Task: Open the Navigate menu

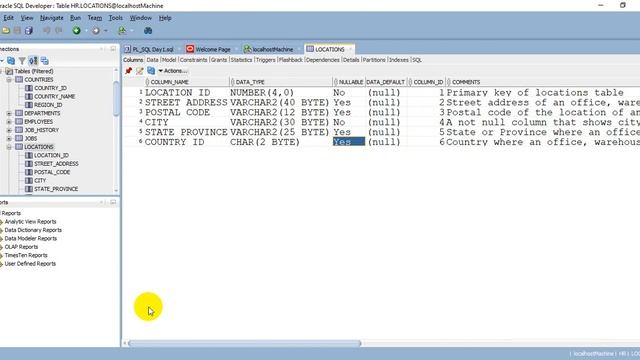Action: [51, 18]
